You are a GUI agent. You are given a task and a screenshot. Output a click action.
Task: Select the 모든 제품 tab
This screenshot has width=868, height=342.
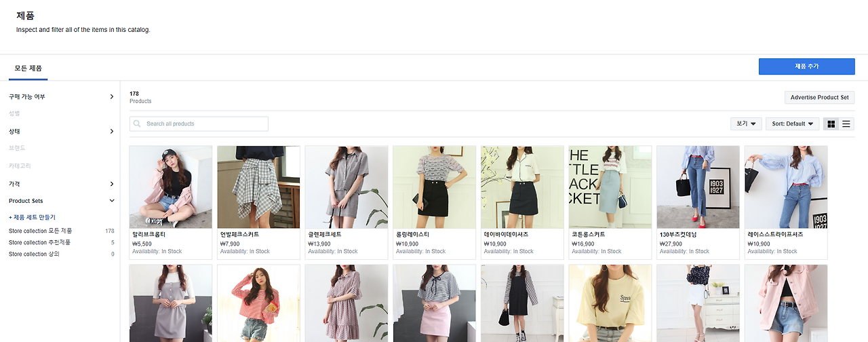pos(28,69)
